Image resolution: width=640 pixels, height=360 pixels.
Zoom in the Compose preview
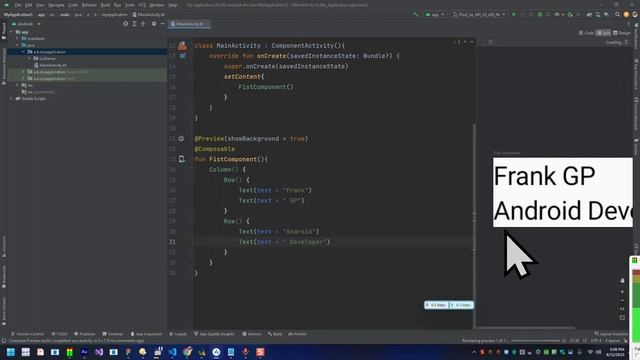pyautogui.click(x=622, y=292)
